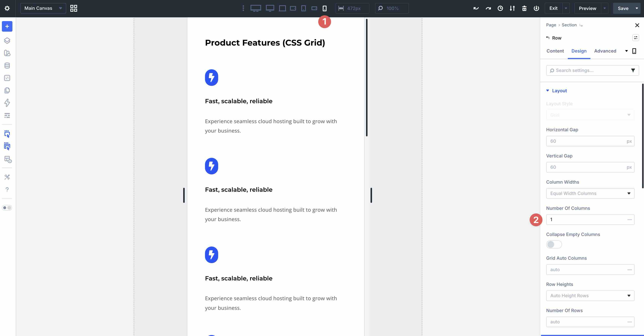Screen dimensions: 644x336
Task: Disable the Collapse Empty Columns toggle
Action: pos(554,244)
